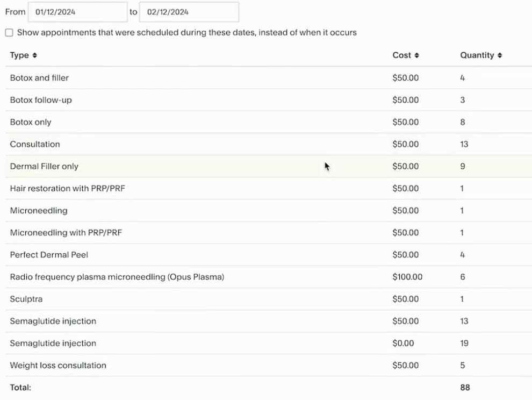Enable show appointments scheduled during these dates
Screen dimensions: 532x400
pyautogui.click(x=9, y=33)
